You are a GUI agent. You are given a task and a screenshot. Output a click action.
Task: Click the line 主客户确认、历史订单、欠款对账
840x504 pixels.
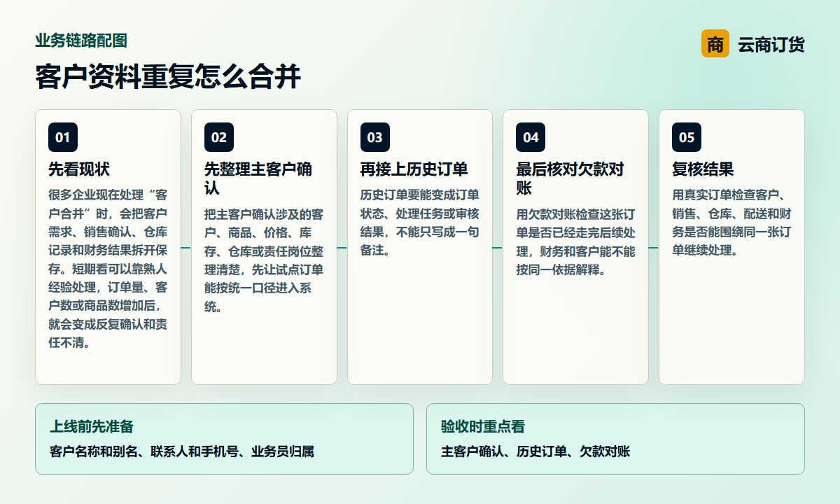pyautogui.click(x=535, y=451)
